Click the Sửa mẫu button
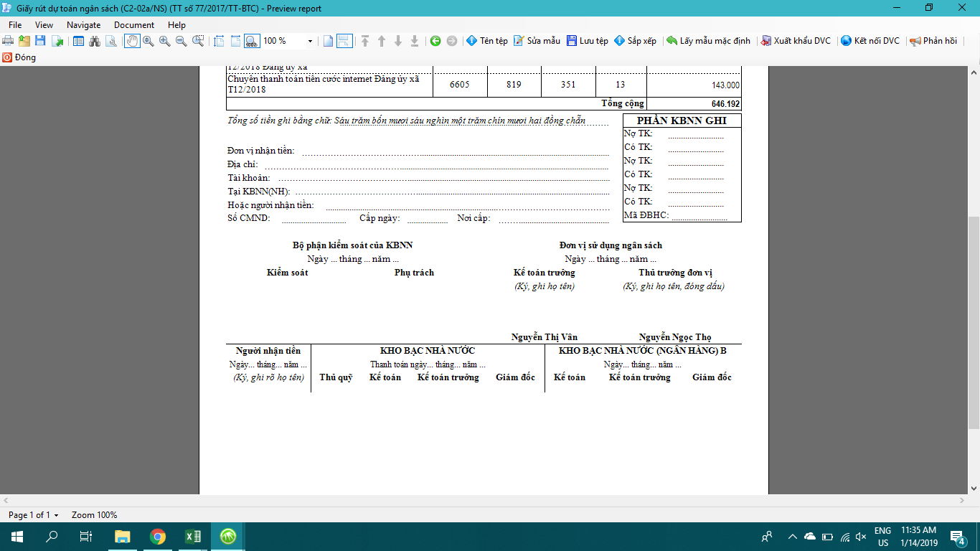 coord(537,41)
